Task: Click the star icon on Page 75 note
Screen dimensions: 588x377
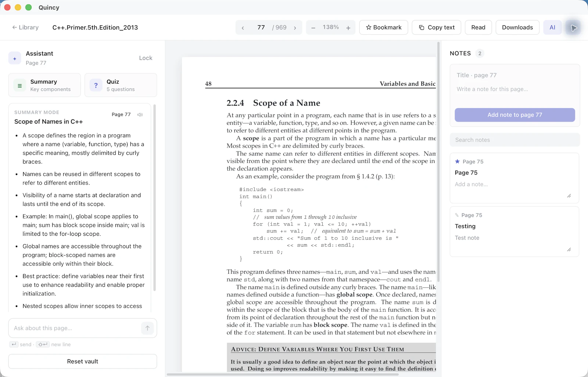Action: pyautogui.click(x=458, y=161)
